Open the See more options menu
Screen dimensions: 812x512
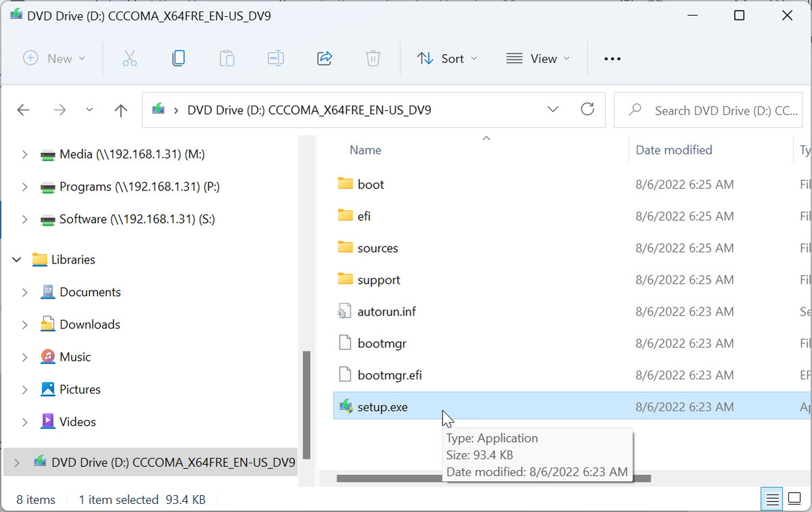coord(612,58)
